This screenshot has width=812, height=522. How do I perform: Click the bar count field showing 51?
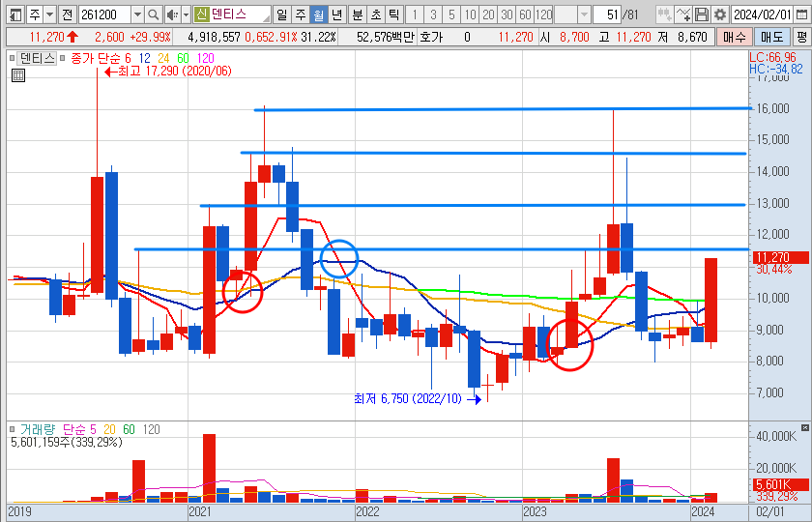point(607,14)
